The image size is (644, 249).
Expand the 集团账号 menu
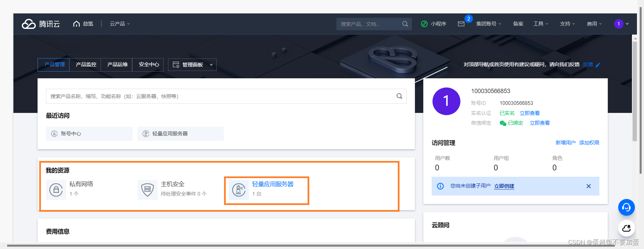489,24
